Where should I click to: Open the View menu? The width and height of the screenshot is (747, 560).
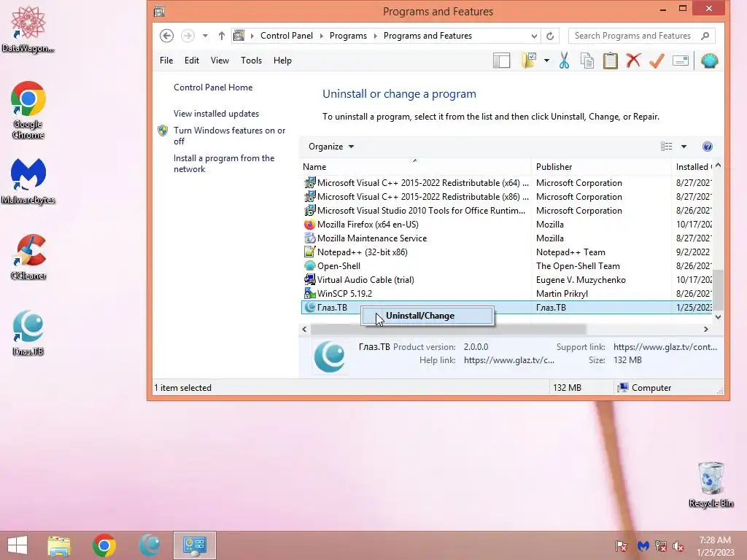pos(220,61)
